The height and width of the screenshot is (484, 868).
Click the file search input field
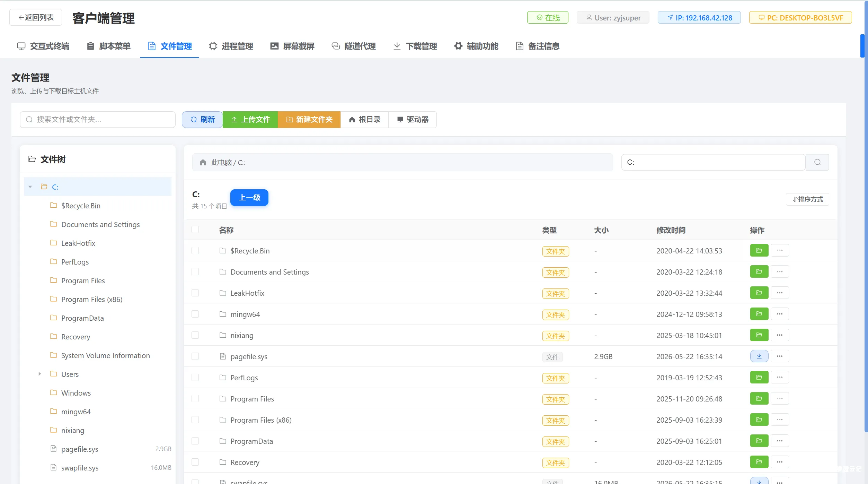(x=98, y=120)
